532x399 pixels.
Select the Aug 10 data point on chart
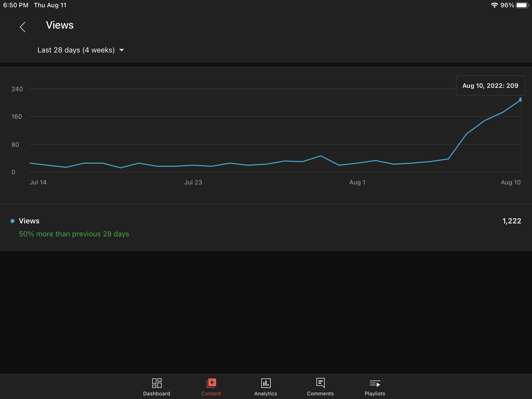click(x=520, y=99)
